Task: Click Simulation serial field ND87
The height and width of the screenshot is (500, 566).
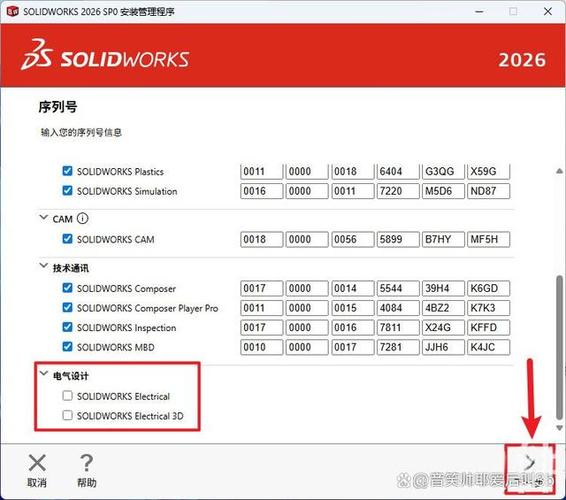Action: tap(488, 191)
